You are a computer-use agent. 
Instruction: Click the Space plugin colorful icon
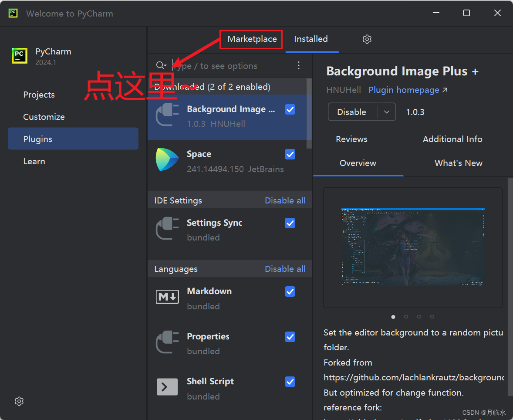pos(167,160)
